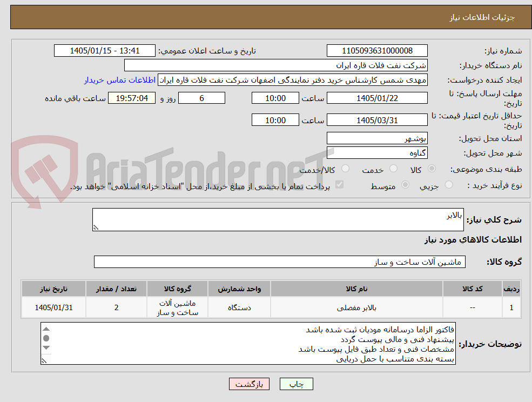Click the تاریخ نیاز column header

pos(53,289)
